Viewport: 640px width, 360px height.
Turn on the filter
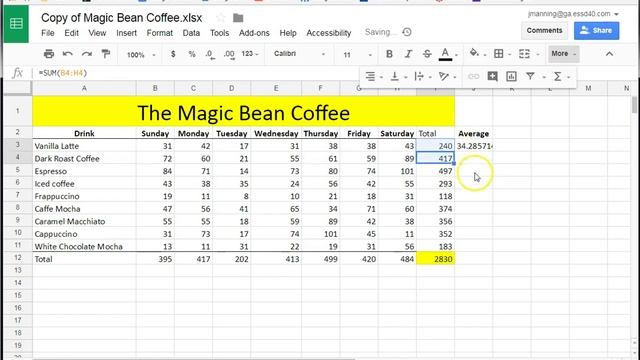pyautogui.click(x=530, y=76)
